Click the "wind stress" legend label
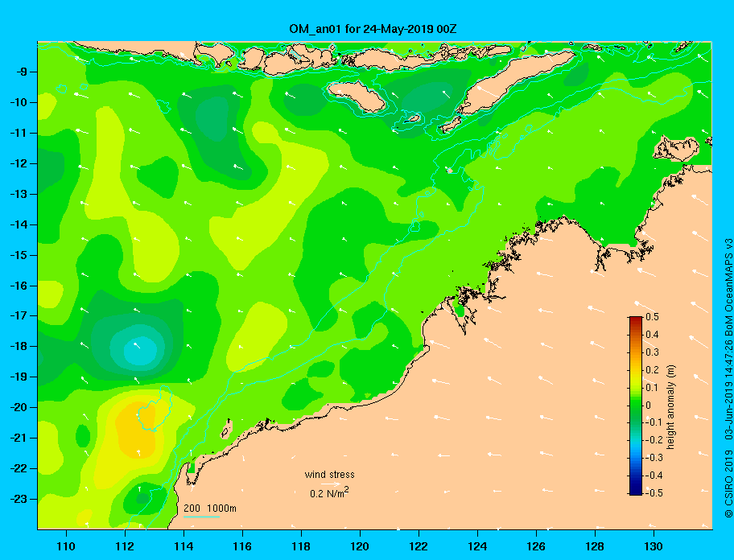Viewport: 734px width, 560px height. pos(329,475)
